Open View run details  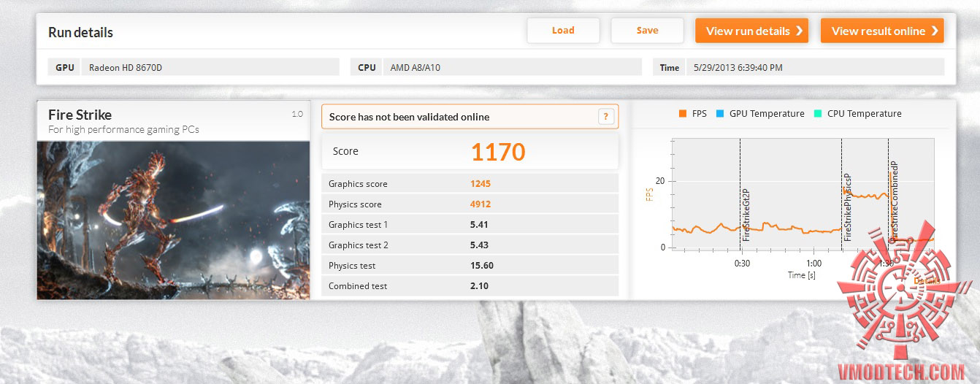[x=751, y=31]
